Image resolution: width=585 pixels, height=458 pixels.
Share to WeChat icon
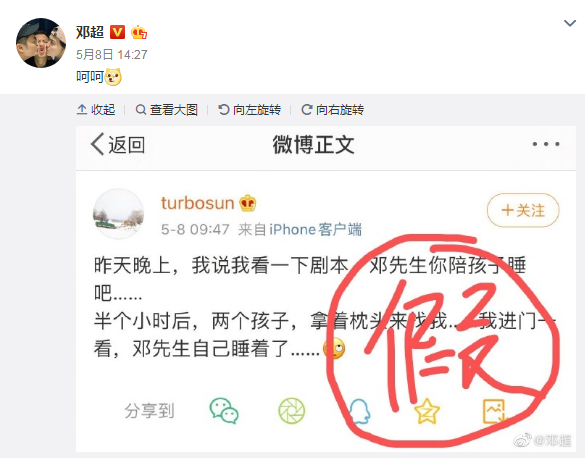pyautogui.click(x=224, y=411)
